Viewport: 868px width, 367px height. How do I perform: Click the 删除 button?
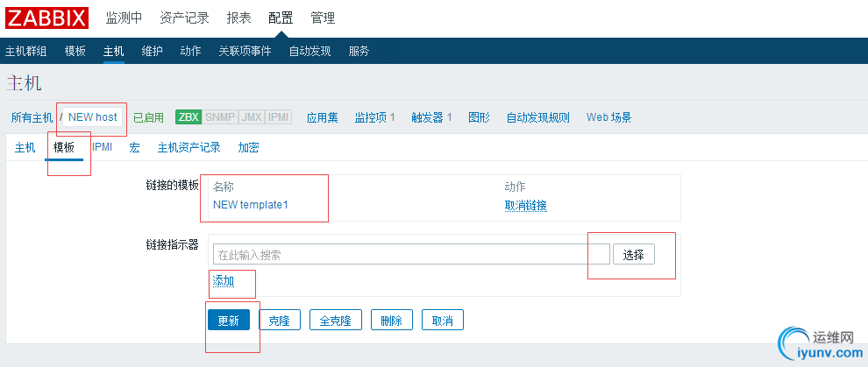(391, 320)
